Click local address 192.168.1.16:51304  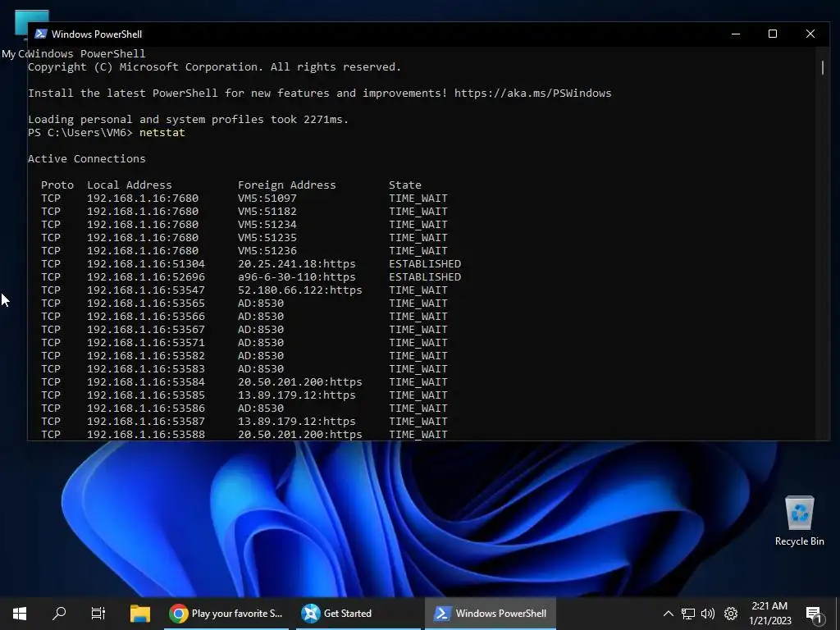[146, 263]
